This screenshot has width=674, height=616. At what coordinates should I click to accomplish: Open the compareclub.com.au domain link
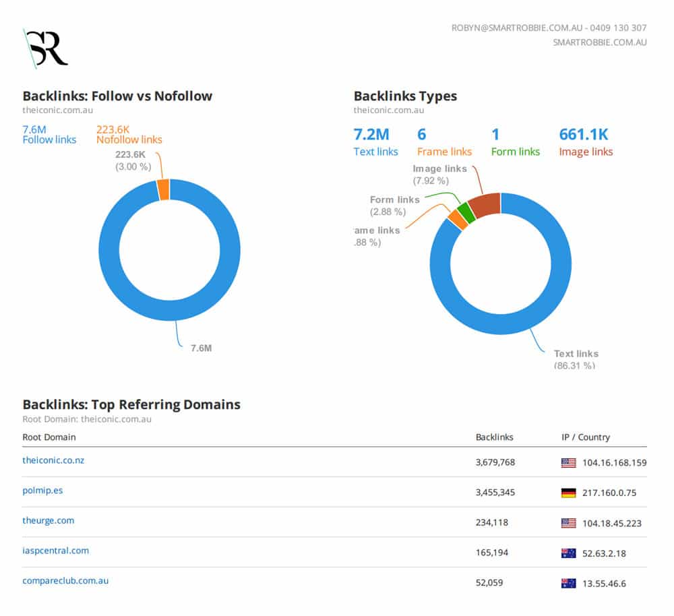(65, 581)
